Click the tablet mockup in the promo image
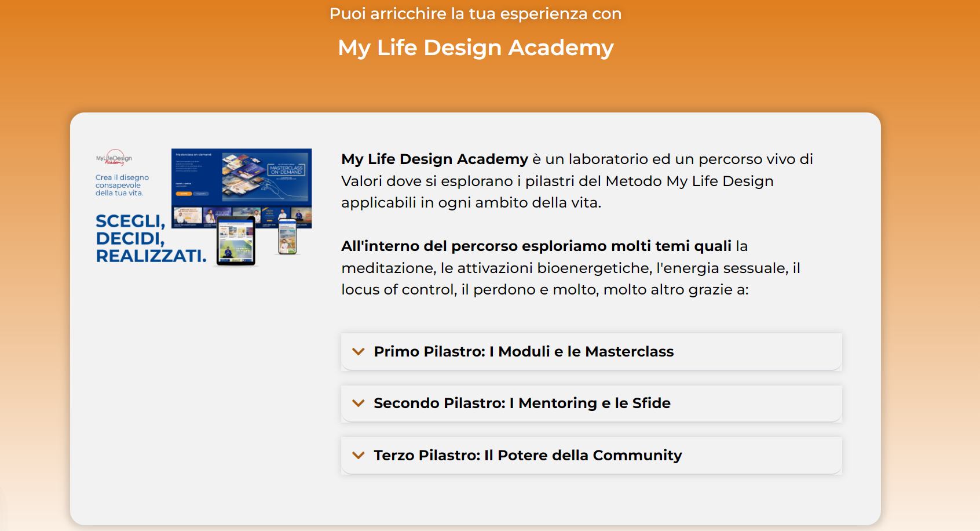The width and height of the screenshot is (980, 531). point(236,241)
